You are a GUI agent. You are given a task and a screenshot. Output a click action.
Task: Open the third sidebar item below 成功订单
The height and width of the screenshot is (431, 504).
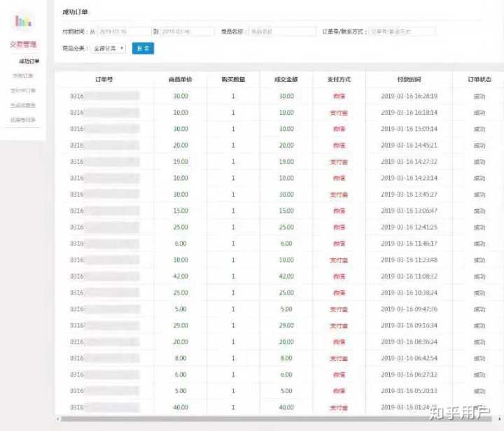[x=23, y=105]
